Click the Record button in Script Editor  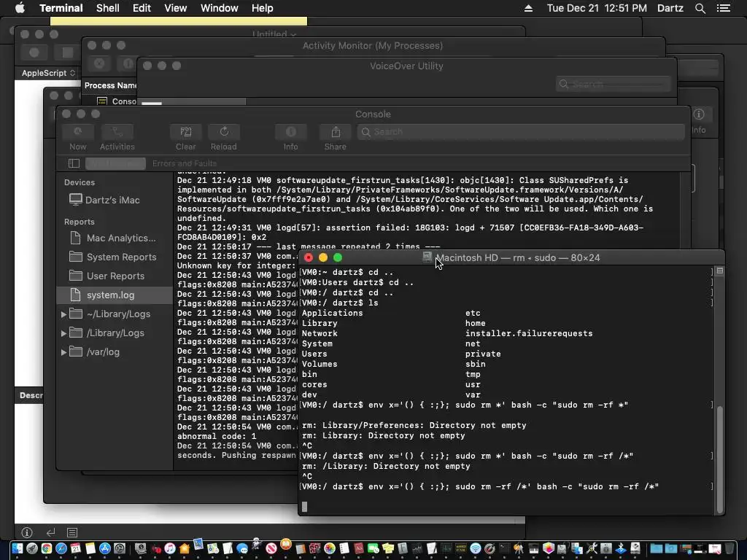tap(34, 52)
